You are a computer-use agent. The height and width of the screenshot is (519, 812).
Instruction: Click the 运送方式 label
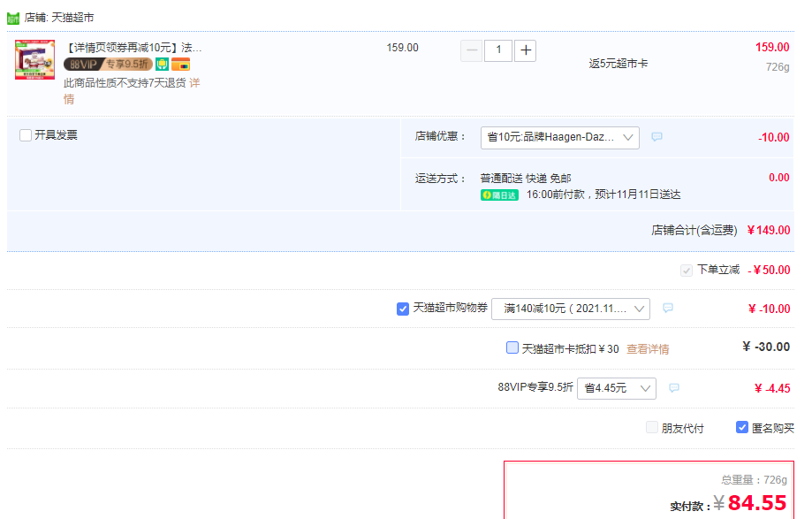coord(440,179)
